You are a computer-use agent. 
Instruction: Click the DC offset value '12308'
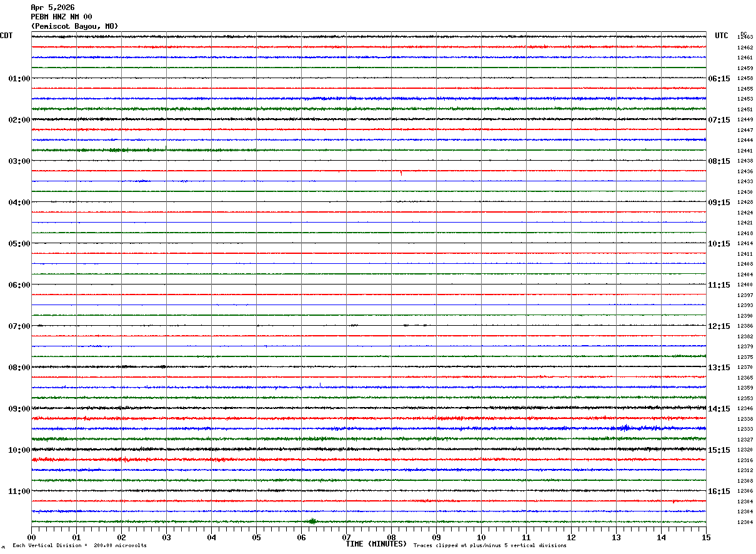click(745, 481)
